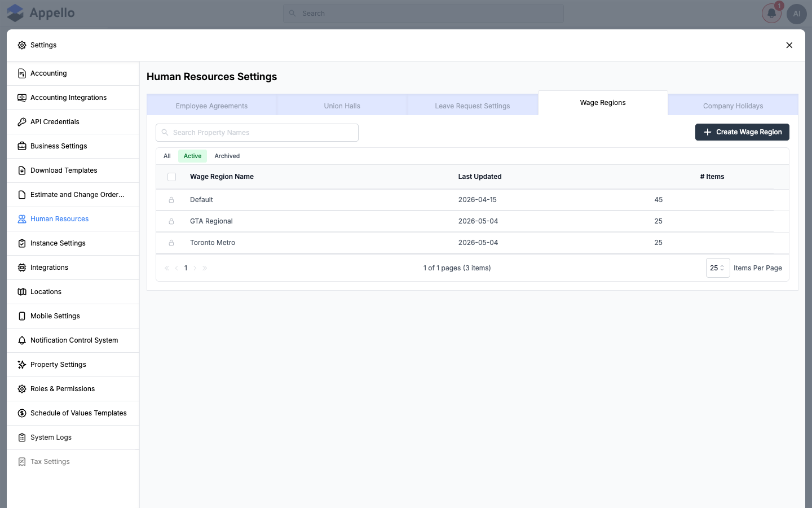This screenshot has height=508, width=812.
Task: Open the items per page dropdown
Action: (x=718, y=268)
